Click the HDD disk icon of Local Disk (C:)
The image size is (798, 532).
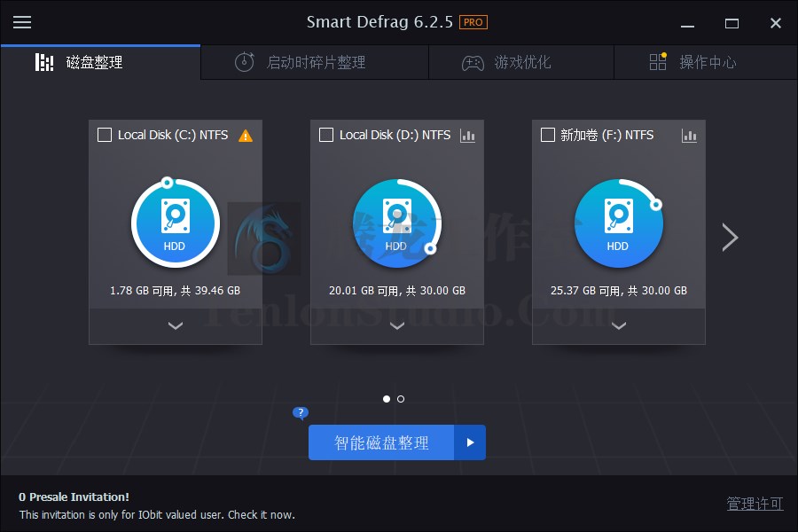(x=176, y=223)
